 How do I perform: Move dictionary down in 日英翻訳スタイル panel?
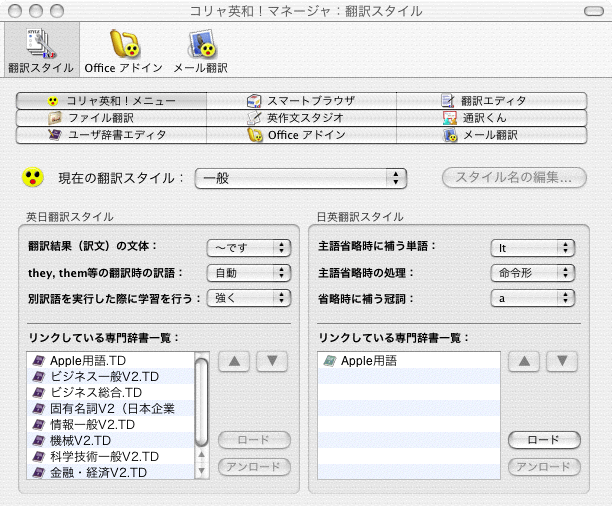click(562, 361)
